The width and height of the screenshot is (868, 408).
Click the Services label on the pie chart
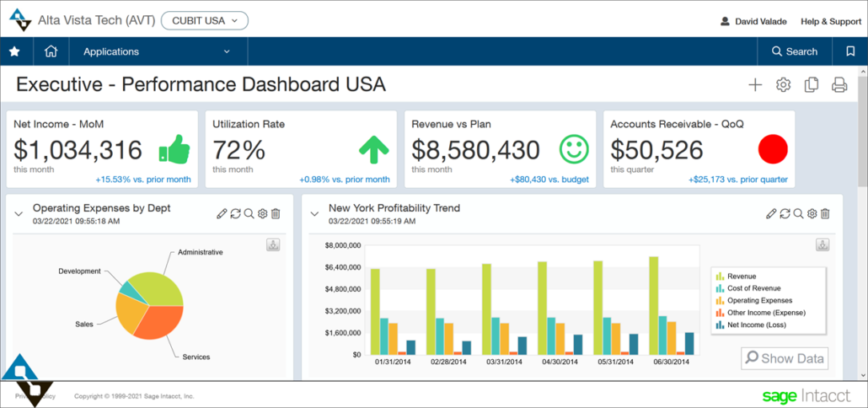(196, 357)
